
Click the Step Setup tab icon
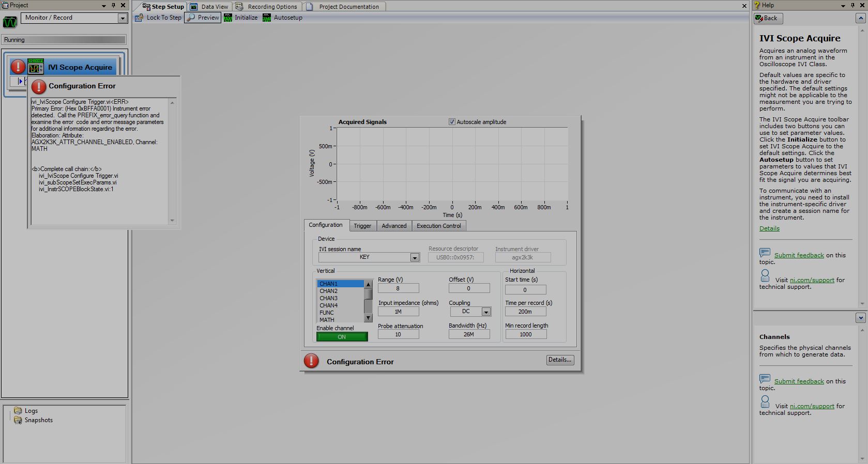[146, 7]
